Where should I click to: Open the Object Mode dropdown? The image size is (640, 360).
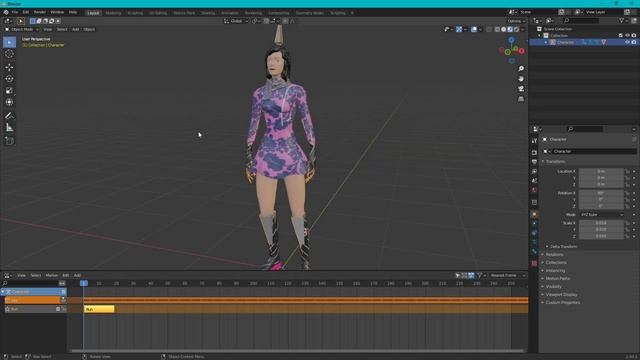[22, 29]
